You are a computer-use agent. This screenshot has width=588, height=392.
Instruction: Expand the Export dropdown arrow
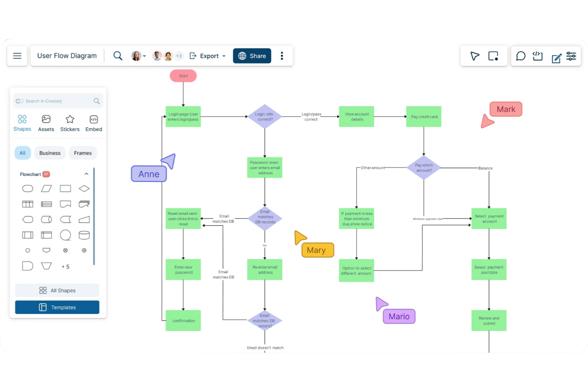click(x=224, y=56)
